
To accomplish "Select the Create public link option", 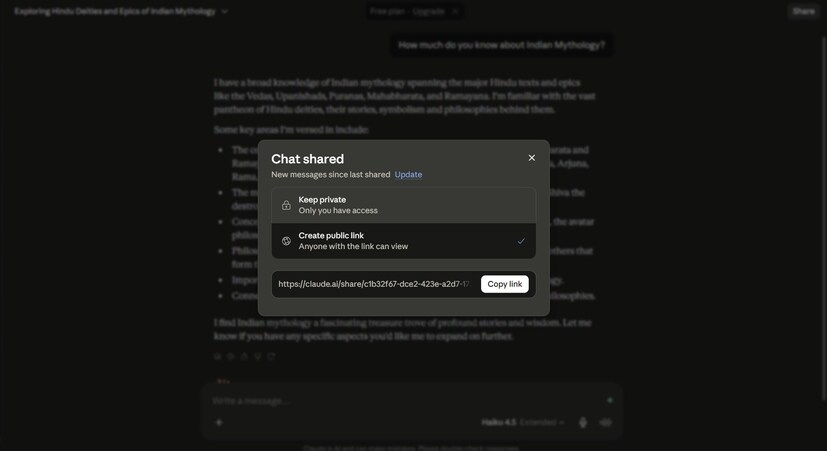I will click(x=403, y=241).
